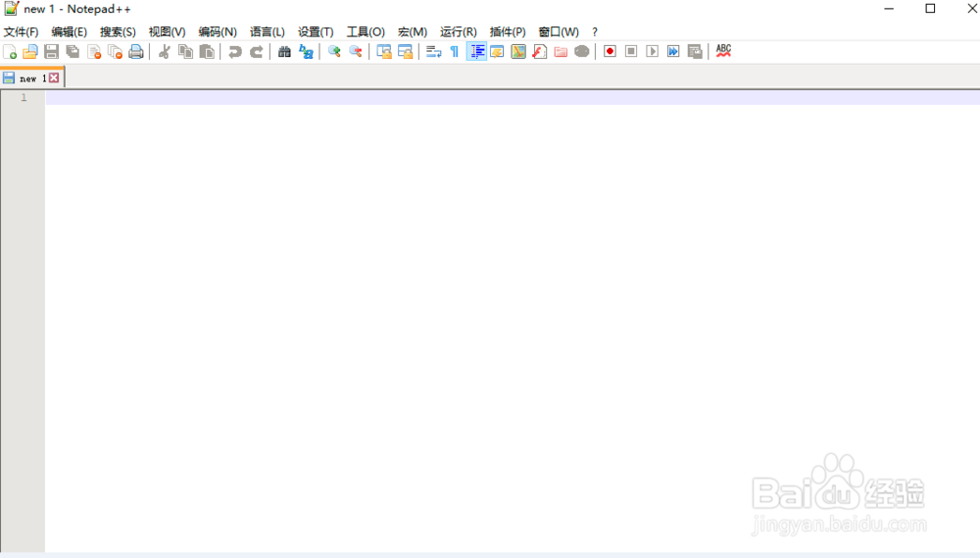Open the Replace dialog icon
This screenshot has width=980, height=558.
pyautogui.click(x=306, y=52)
